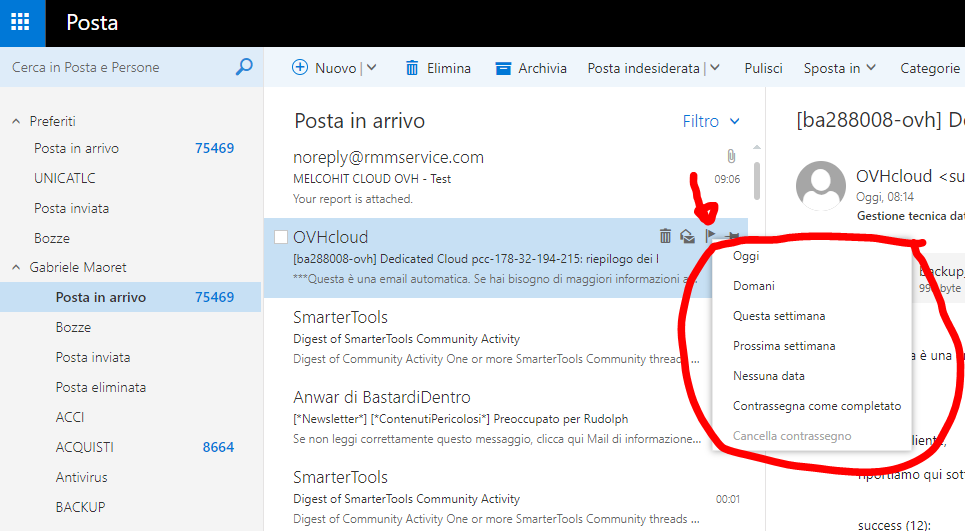Open the Nuovo dropdown arrow

click(x=372, y=68)
